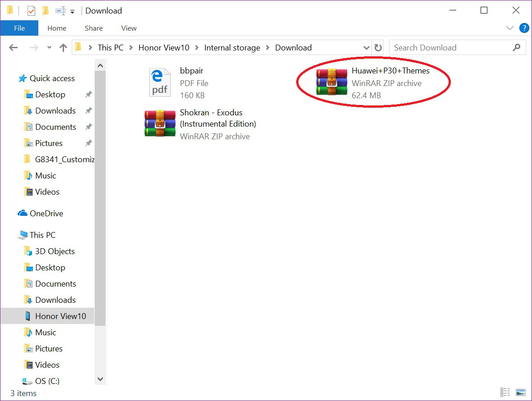The height and width of the screenshot is (401, 532).
Task: Switch to the View ribbon tab
Action: [129, 28]
